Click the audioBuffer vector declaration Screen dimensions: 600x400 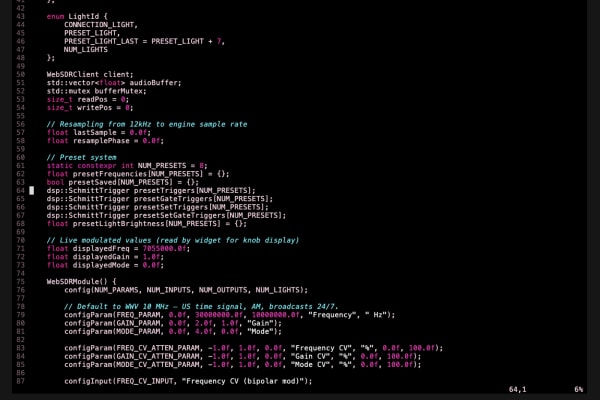click(114, 83)
